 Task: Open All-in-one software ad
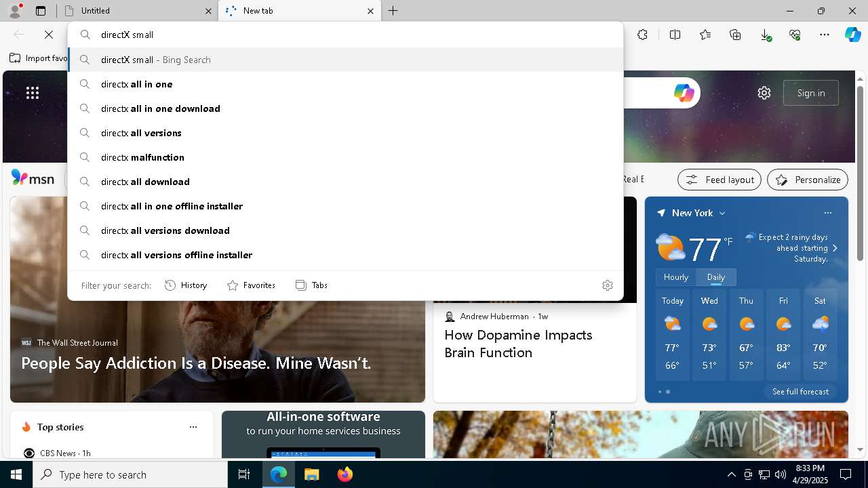click(x=323, y=434)
